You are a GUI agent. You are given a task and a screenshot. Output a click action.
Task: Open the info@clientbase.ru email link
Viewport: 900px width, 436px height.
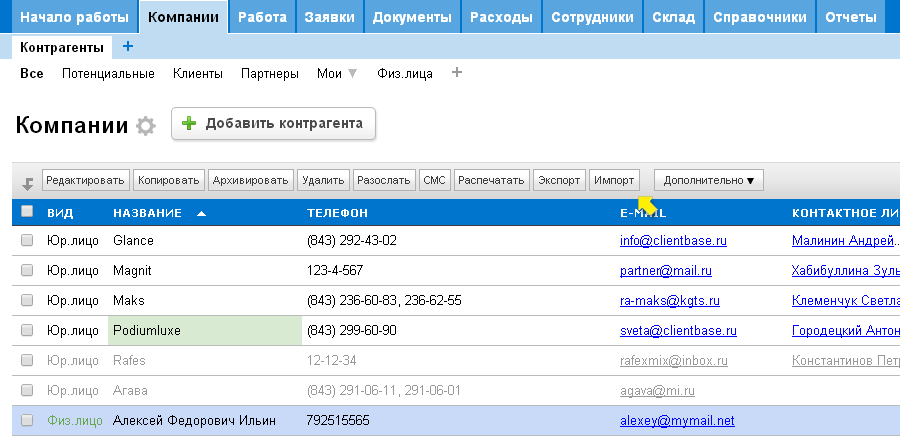click(673, 241)
